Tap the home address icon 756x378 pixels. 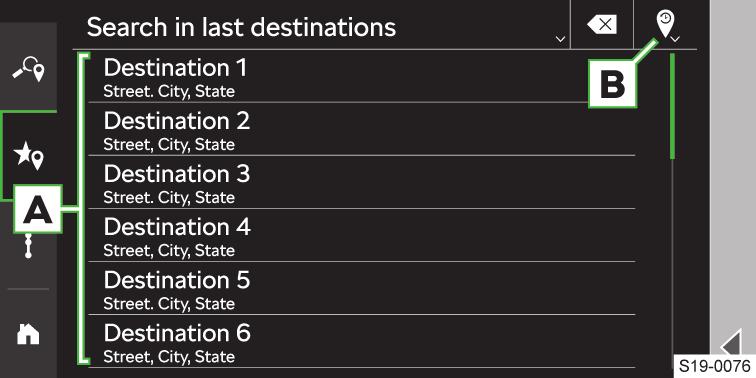28,334
